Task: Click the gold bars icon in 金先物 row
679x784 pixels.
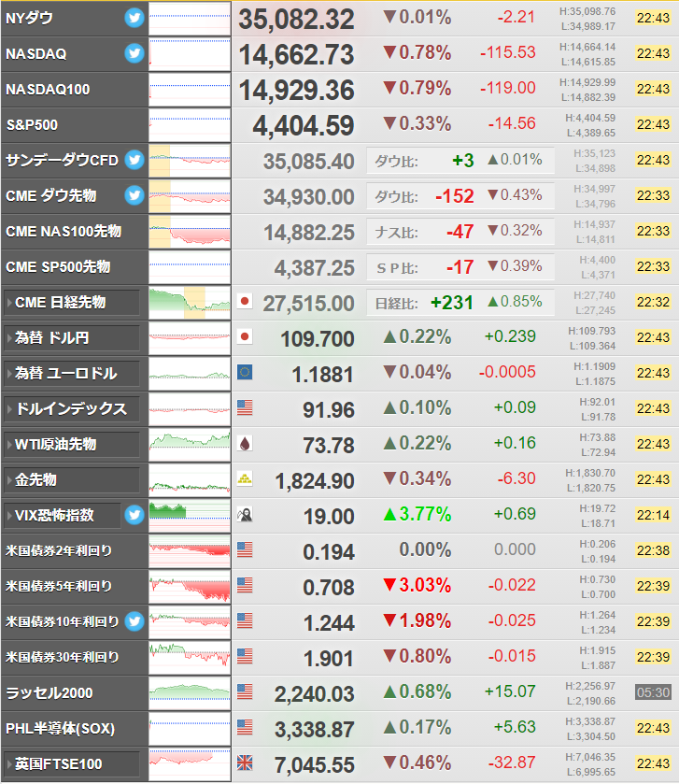Action: pyautogui.click(x=245, y=479)
